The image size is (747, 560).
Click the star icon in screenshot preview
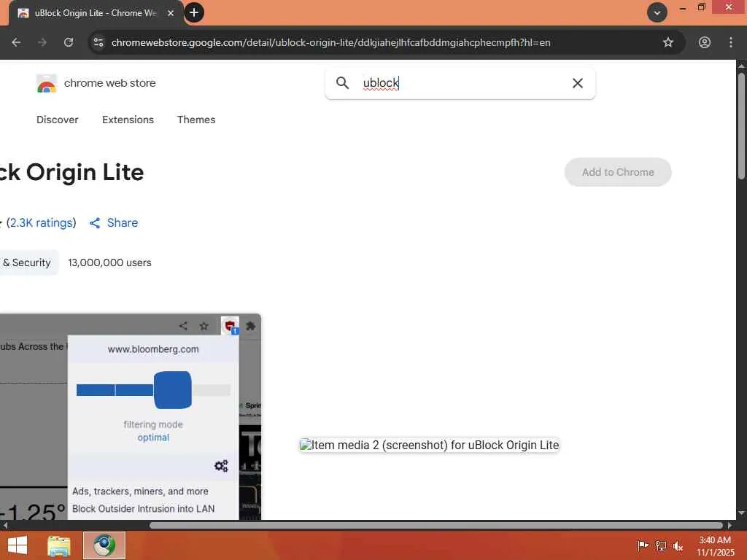click(204, 326)
